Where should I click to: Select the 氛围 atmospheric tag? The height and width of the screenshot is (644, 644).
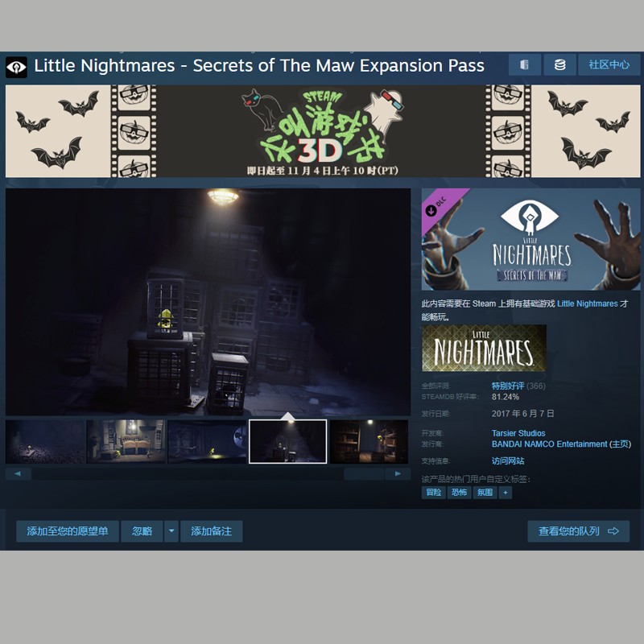point(485,493)
